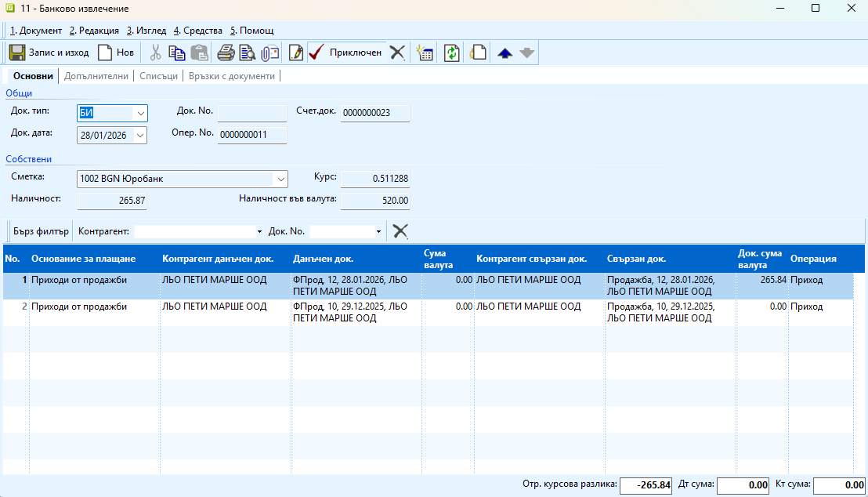Select row 2 Приходи от продажби
The width and height of the screenshot is (868, 497).
pyautogui.click(x=78, y=307)
